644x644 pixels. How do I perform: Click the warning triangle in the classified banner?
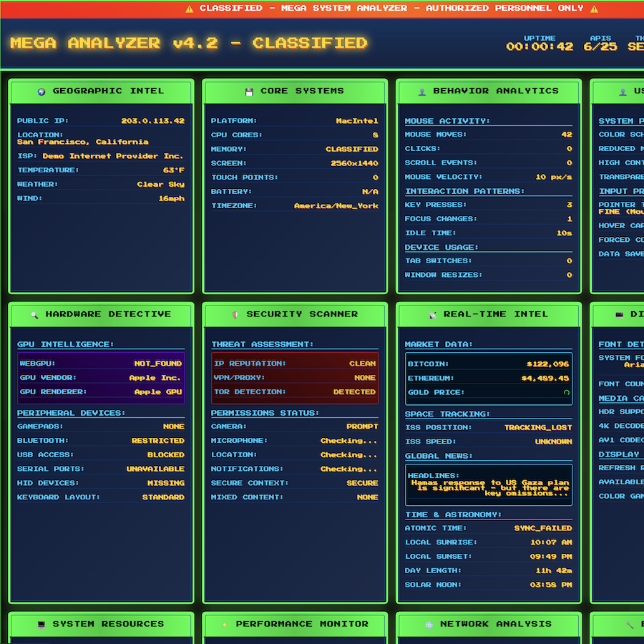189,9
